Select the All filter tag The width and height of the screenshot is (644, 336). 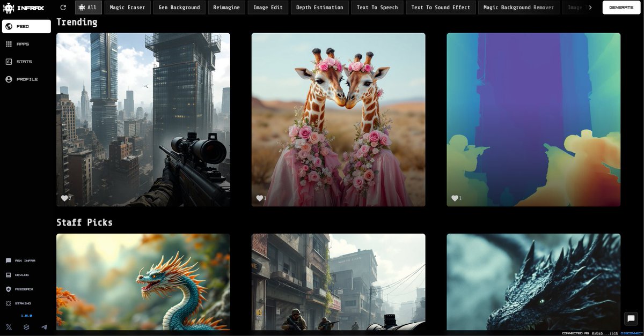[89, 8]
